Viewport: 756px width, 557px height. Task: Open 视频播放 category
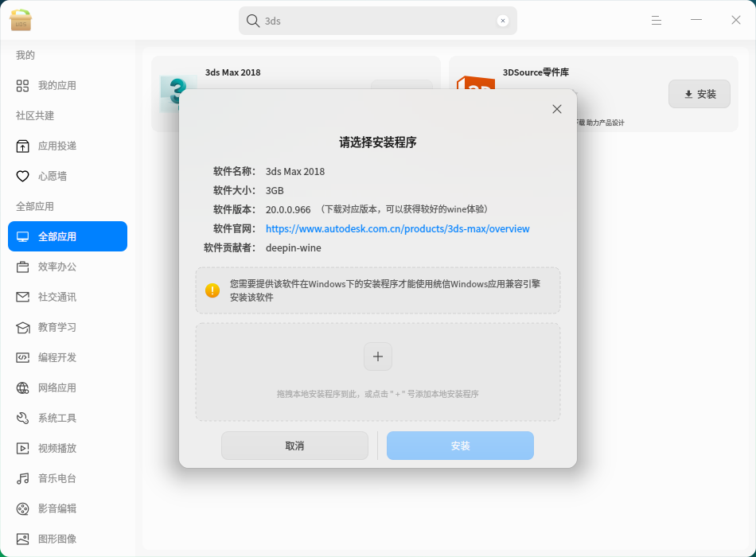(x=68, y=448)
